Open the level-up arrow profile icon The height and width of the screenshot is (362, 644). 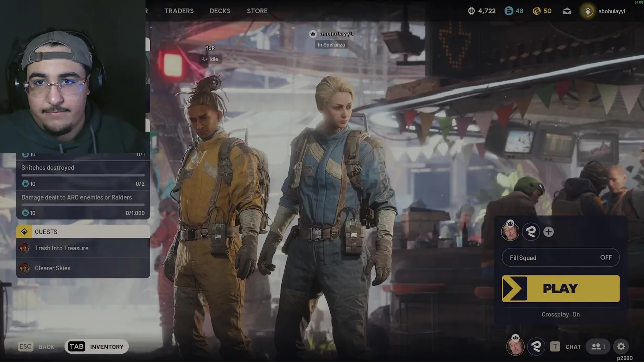click(588, 11)
